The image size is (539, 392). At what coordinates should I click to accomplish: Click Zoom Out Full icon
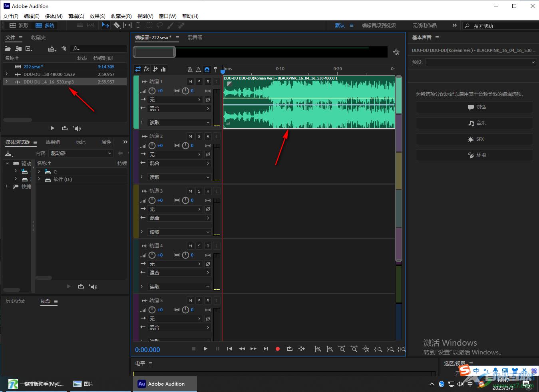point(366,349)
